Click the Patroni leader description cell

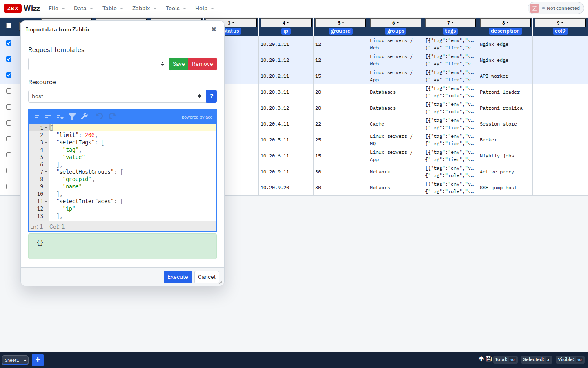click(x=505, y=92)
